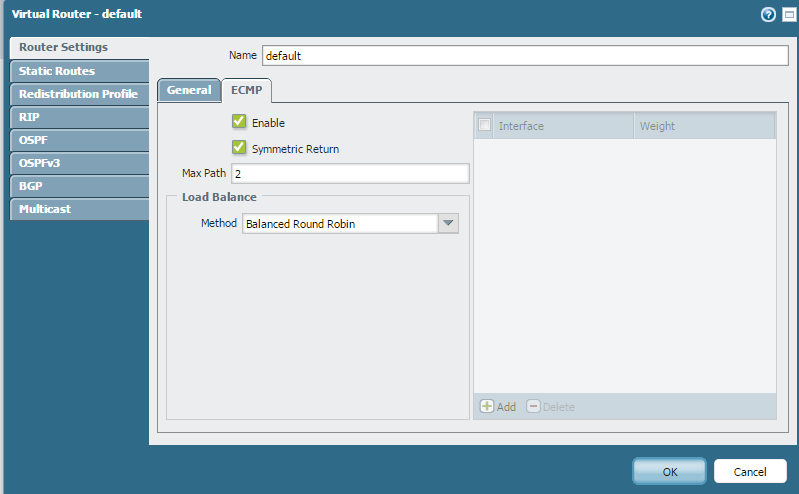799x494 pixels.
Task: Click the Delete minus icon
Action: click(x=533, y=406)
